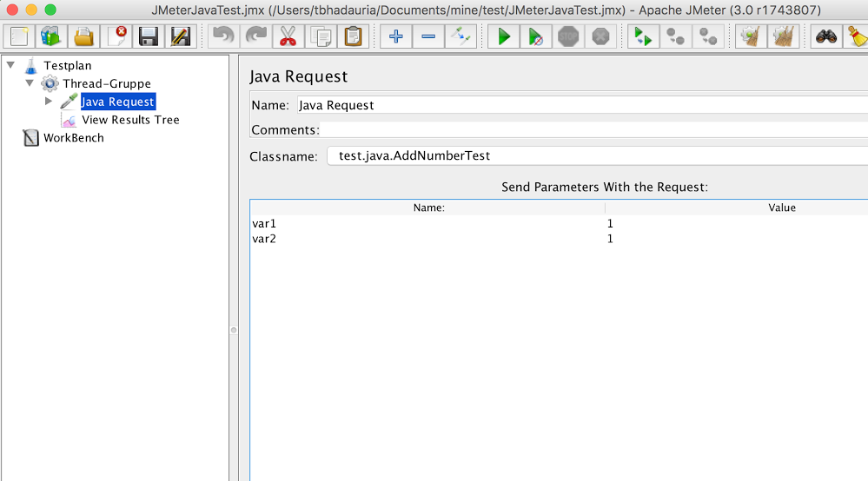
Task: Click the Undo arrow icon
Action: point(223,37)
